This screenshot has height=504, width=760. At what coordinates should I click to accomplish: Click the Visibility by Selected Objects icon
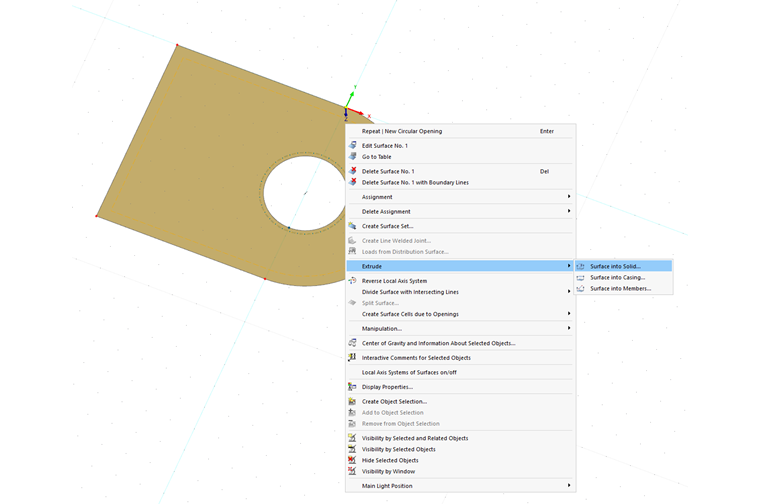click(353, 449)
